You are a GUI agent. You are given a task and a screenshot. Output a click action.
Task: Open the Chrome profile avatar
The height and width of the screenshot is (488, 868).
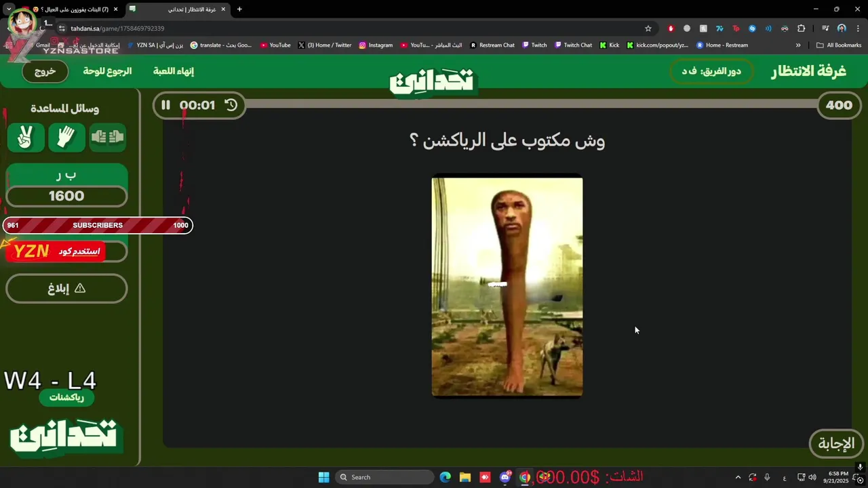(x=842, y=28)
